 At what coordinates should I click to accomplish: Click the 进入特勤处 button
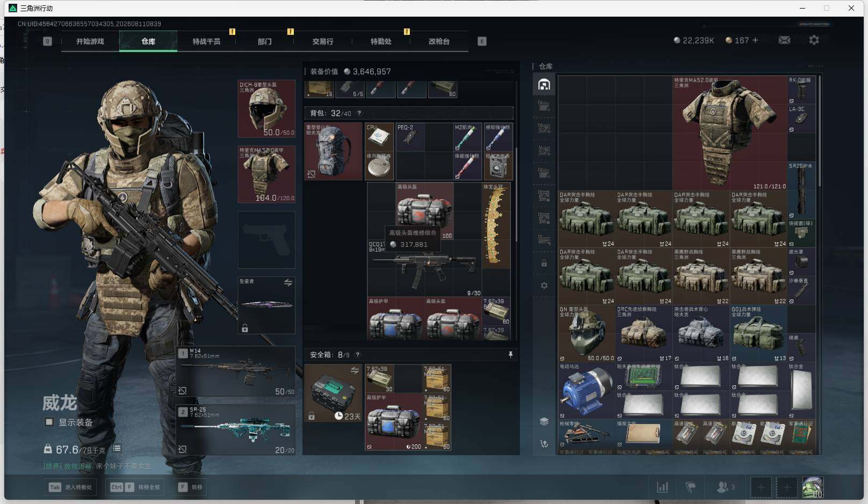tap(71, 487)
